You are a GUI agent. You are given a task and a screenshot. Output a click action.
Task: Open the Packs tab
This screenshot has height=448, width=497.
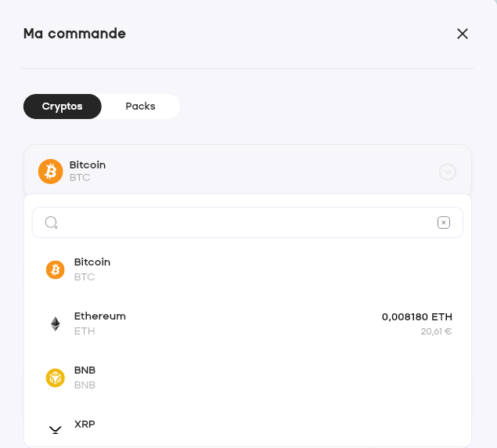click(141, 107)
